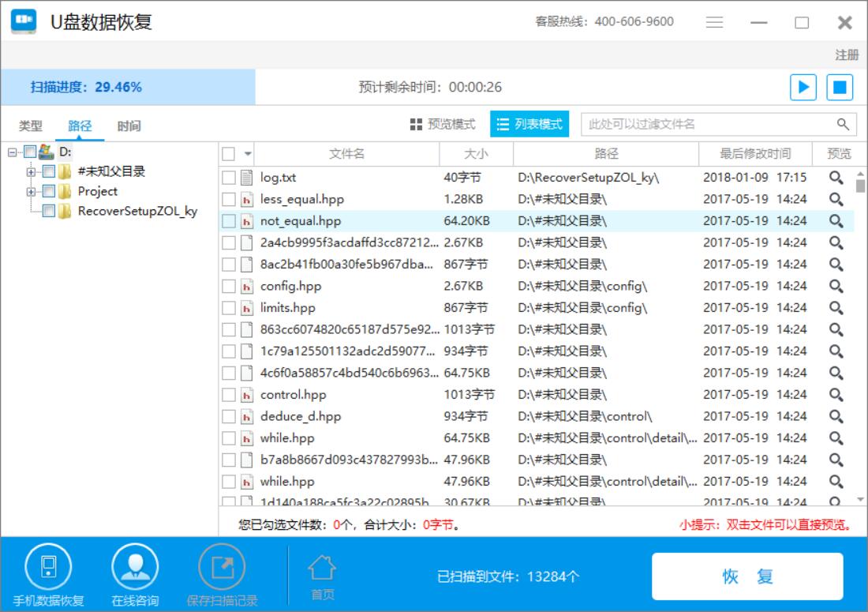Click the 恢复 recover button
This screenshot has width=868, height=612.
point(747,576)
